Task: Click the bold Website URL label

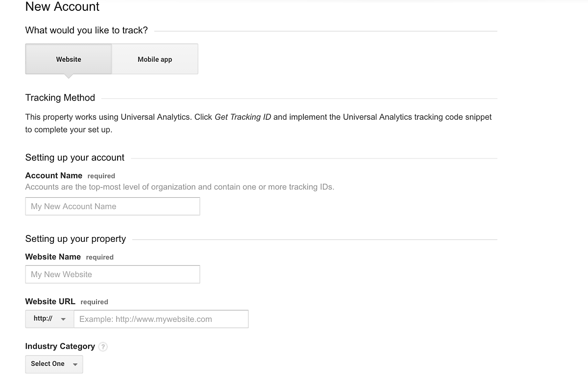Action: click(x=50, y=301)
